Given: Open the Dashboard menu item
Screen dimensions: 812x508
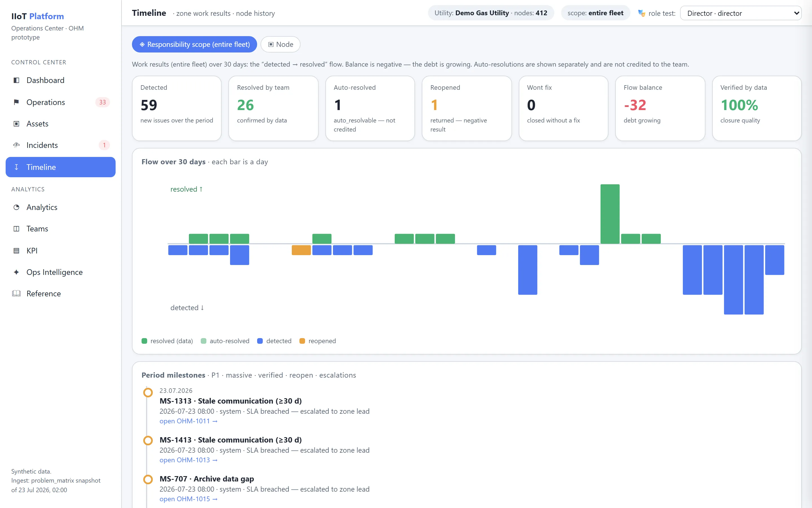Looking at the screenshot, I should point(60,80).
